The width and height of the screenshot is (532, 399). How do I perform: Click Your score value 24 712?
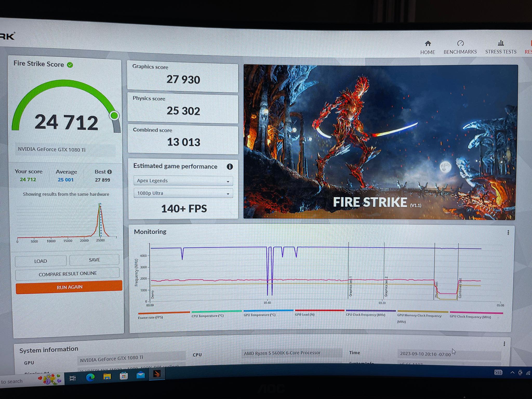(28, 179)
